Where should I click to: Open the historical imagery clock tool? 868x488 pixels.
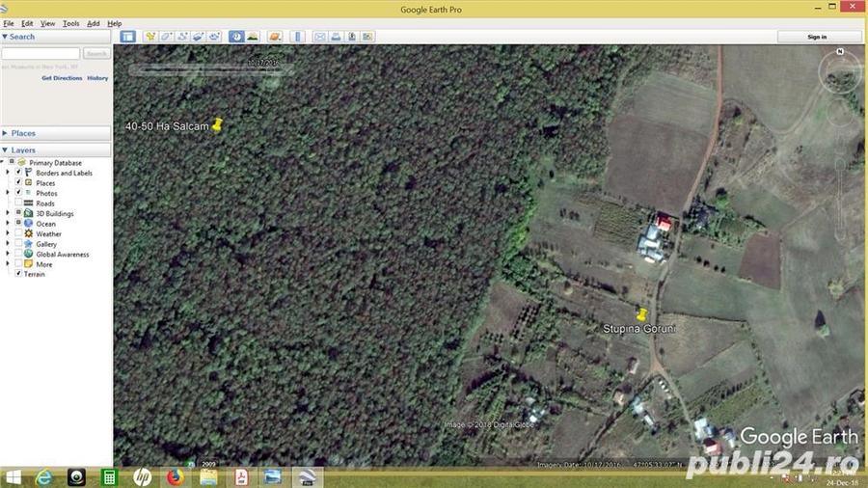[x=236, y=37]
